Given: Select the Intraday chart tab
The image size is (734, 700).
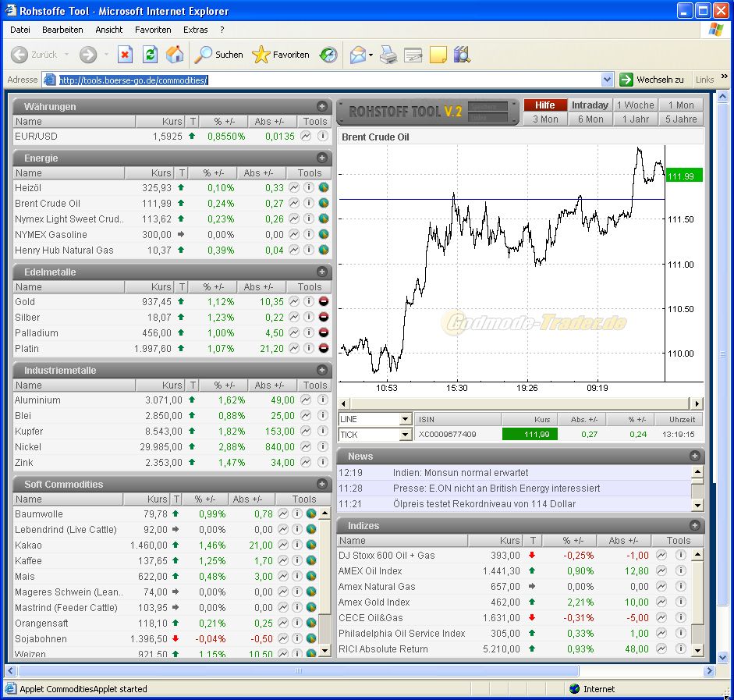Looking at the screenshot, I should (x=590, y=105).
